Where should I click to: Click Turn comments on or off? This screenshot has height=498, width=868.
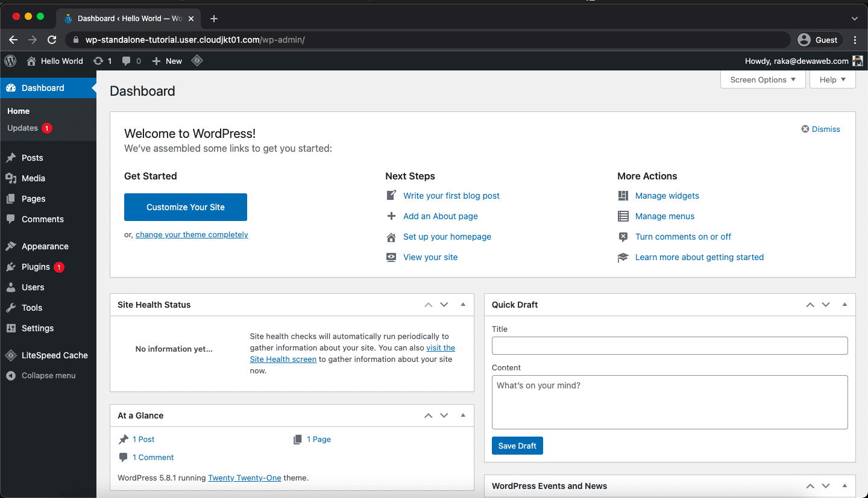coord(684,237)
